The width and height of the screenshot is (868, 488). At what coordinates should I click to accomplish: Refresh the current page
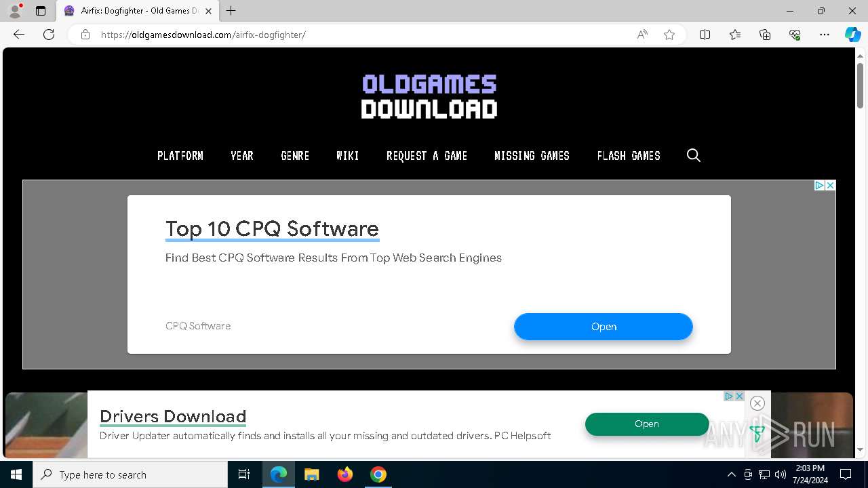(x=49, y=35)
